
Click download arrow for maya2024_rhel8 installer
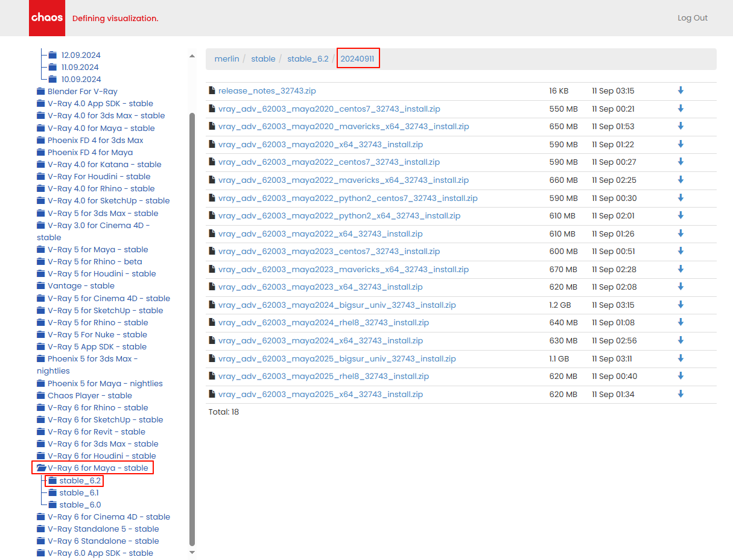[681, 322]
